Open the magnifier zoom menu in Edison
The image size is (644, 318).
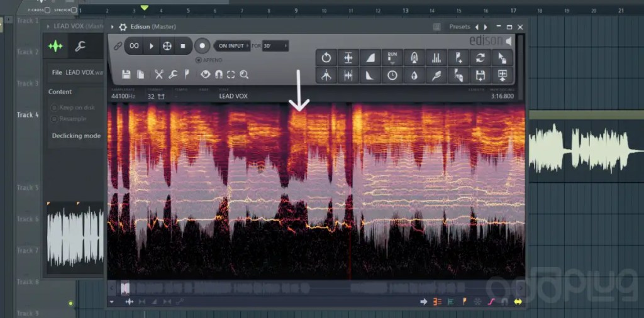(x=244, y=74)
